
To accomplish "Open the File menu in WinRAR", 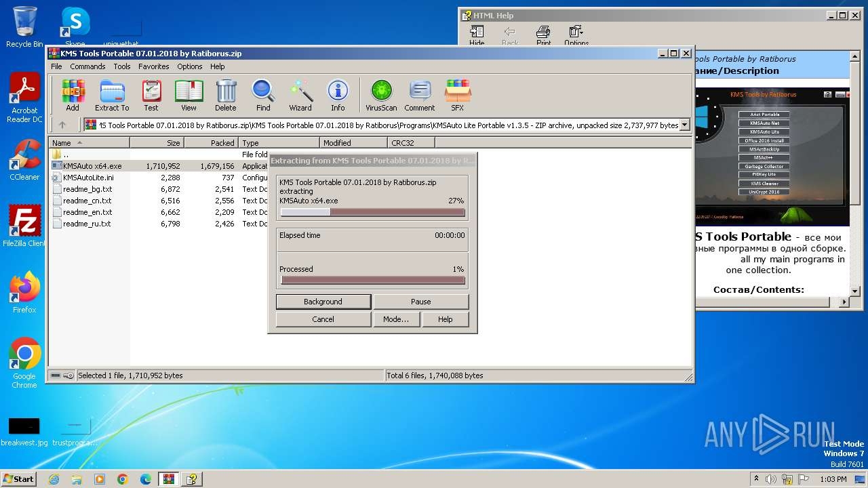I will tap(56, 66).
